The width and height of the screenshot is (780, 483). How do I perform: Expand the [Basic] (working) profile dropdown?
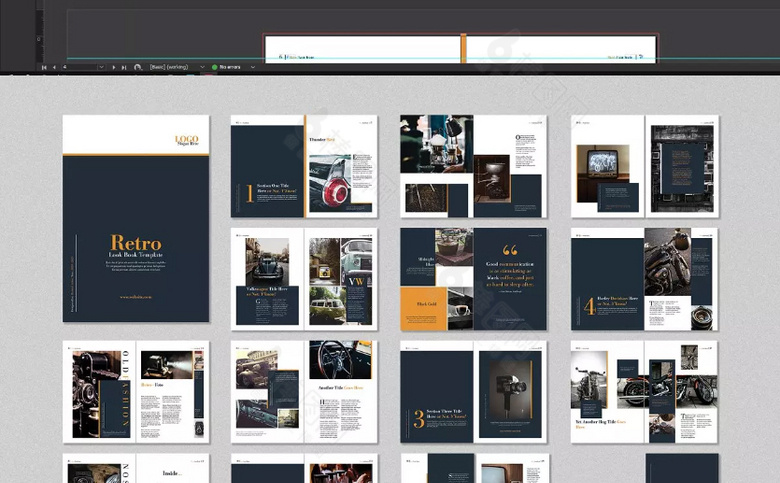tap(202, 67)
